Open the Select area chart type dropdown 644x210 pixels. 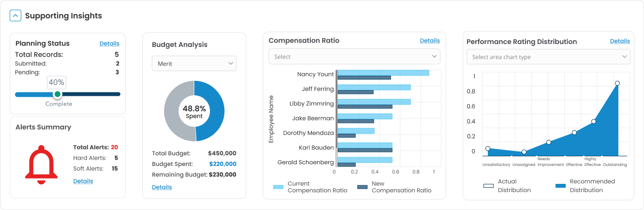(x=548, y=57)
